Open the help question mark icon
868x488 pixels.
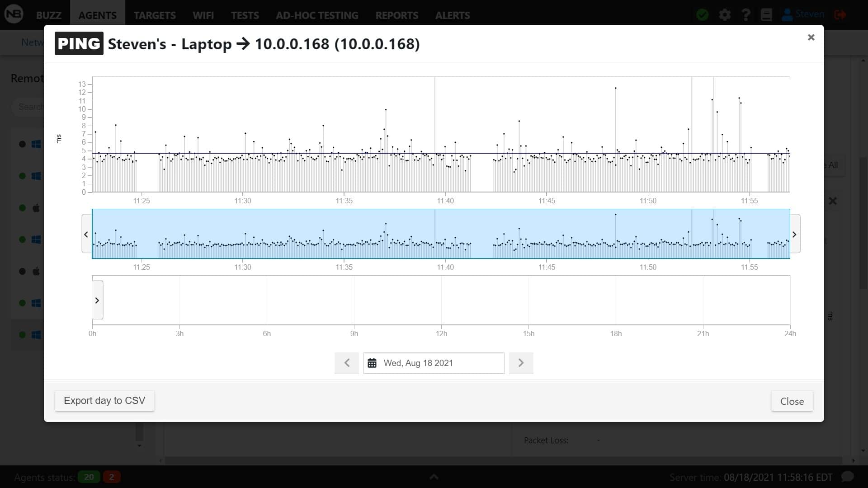746,14
